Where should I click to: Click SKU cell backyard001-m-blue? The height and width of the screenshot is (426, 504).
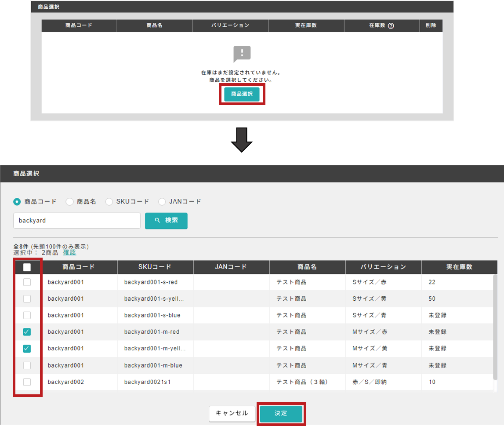pyautogui.click(x=153, y=366)
